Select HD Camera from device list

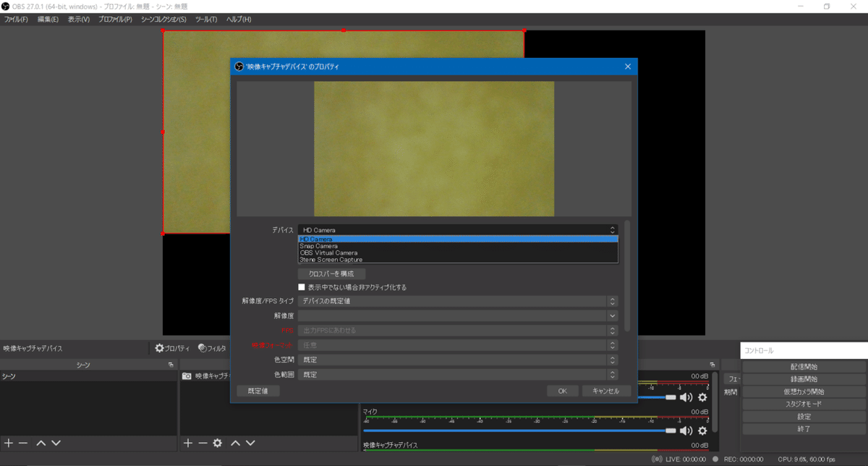coord(458,239)
